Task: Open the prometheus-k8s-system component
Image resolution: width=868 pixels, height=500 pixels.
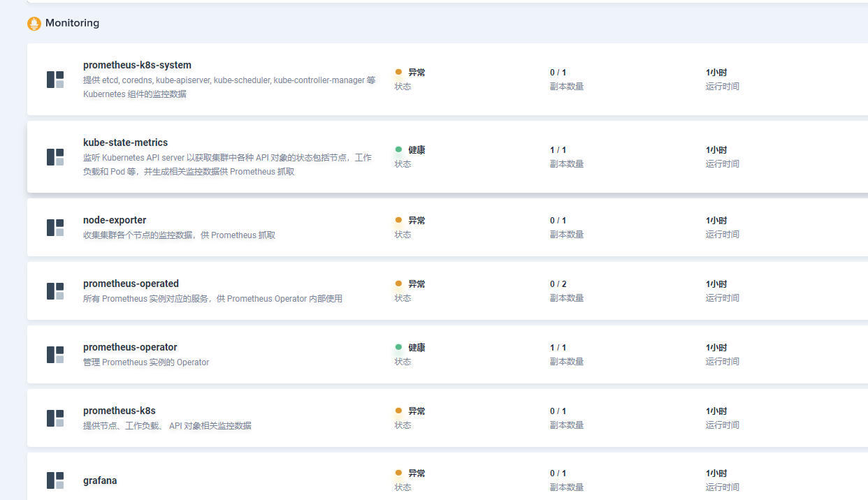Action: point(137,65)
